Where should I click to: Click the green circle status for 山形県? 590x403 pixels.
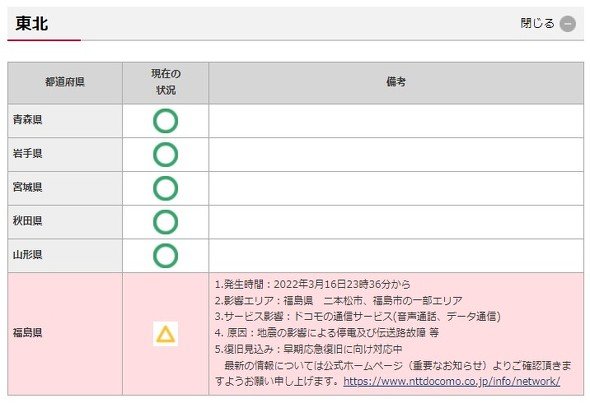(165, 255)
